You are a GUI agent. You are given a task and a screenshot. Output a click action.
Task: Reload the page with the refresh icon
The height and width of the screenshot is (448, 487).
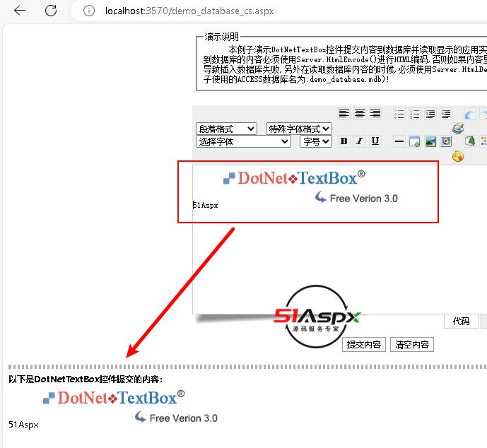(x=51, y=11)
